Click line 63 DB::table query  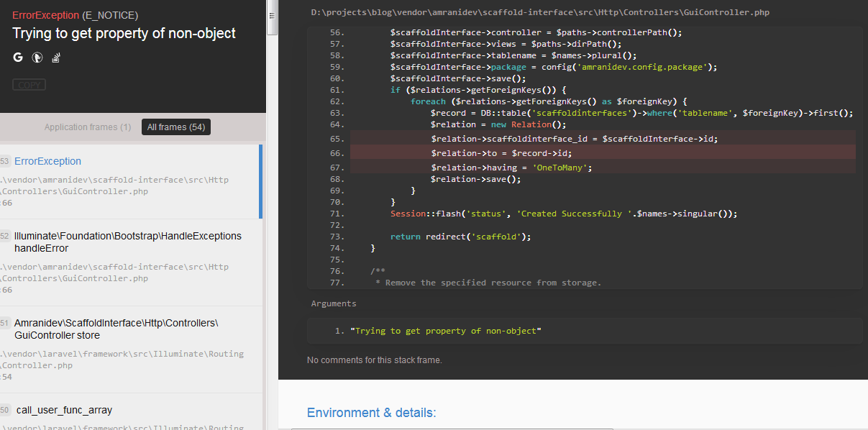[x=641, y=113]
